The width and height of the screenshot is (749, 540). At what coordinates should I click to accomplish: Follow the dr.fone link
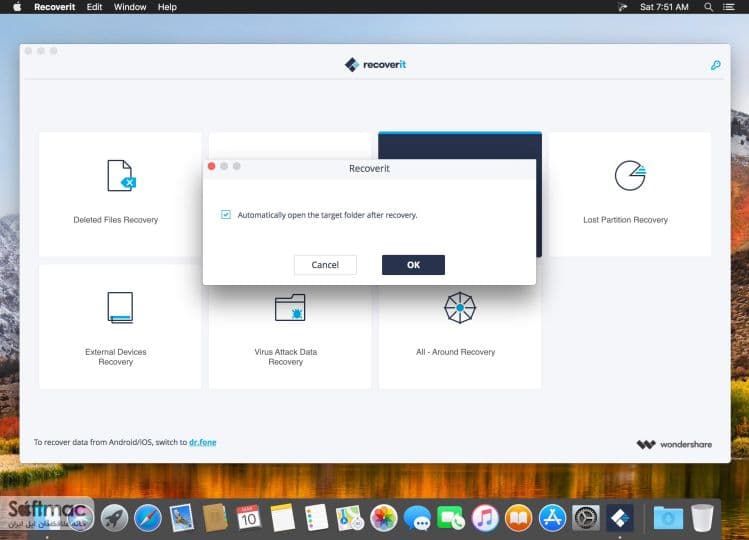[203, 442]
